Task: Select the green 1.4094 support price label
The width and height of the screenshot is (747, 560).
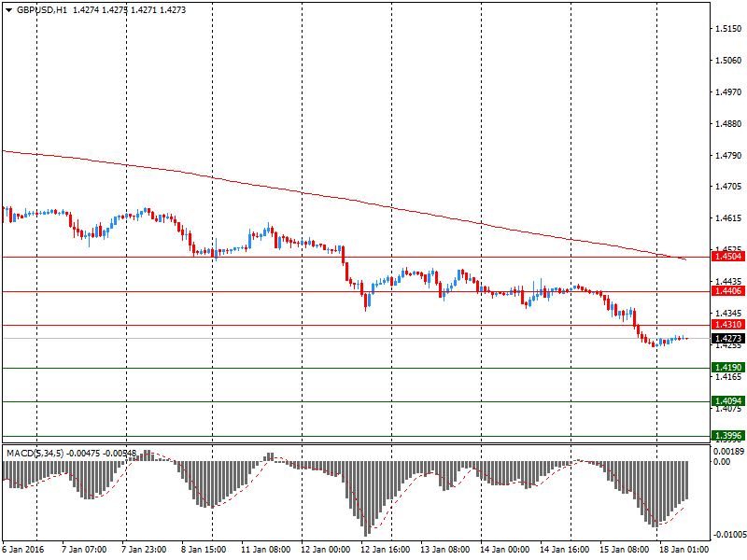Action: point(728,401)
